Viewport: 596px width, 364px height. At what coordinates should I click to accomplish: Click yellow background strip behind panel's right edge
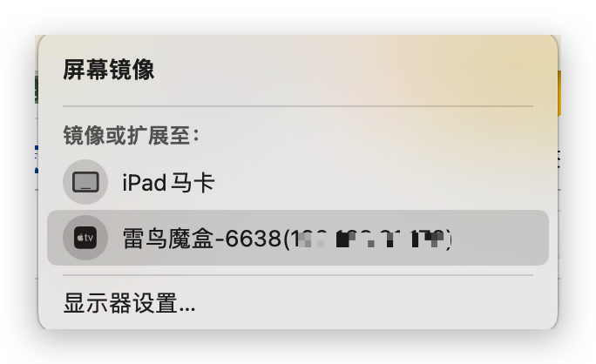click(x=559, y=93)
